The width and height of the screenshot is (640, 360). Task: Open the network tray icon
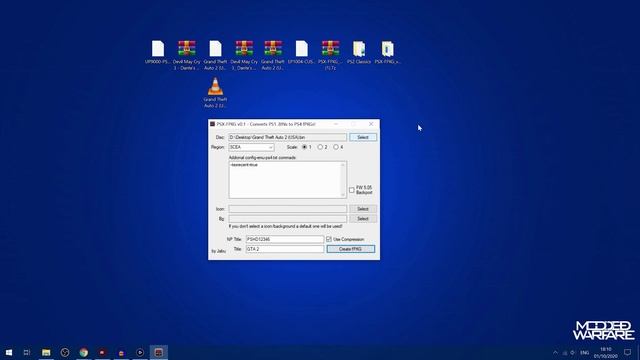(565, 353)
